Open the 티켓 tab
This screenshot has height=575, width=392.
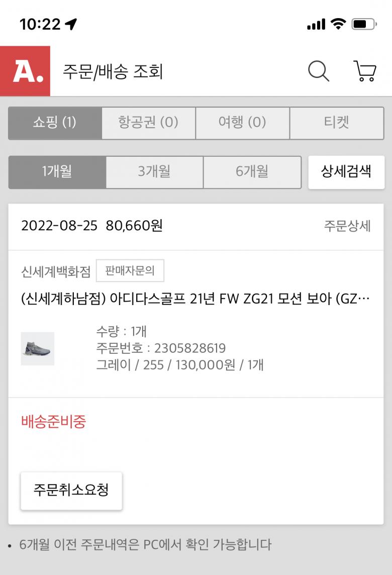(337, 123)
